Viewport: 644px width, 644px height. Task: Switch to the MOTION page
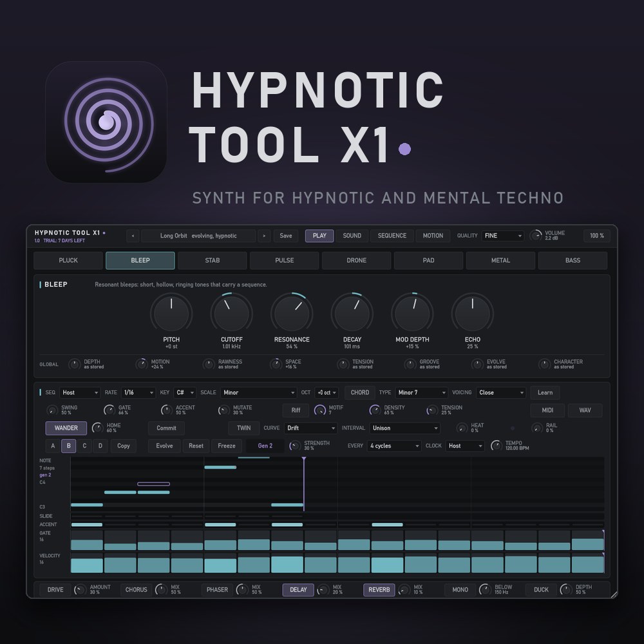[x=433, y=236]
